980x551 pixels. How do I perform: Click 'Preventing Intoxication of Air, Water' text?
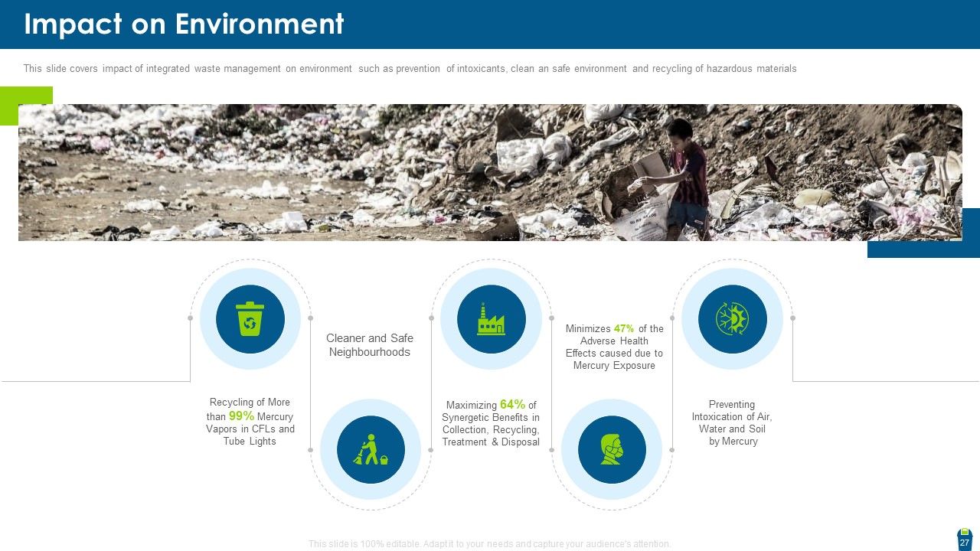(x=732, y=422)
